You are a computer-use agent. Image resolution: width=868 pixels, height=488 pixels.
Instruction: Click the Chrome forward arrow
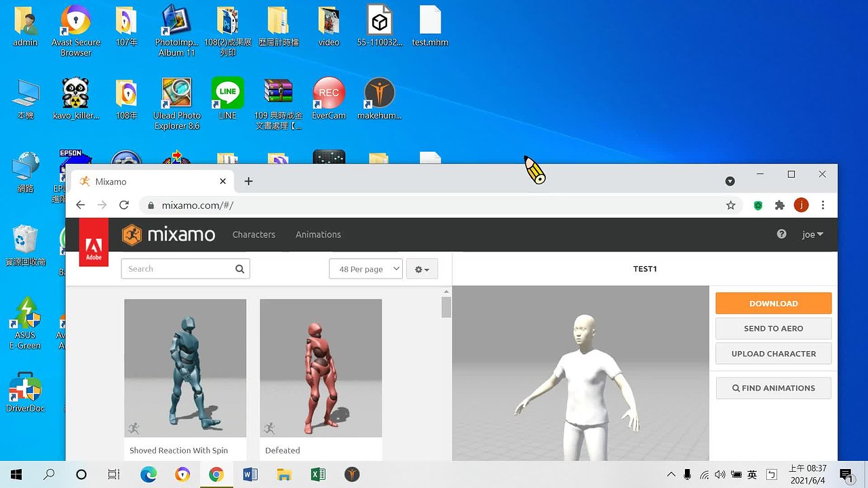point(102,205)
